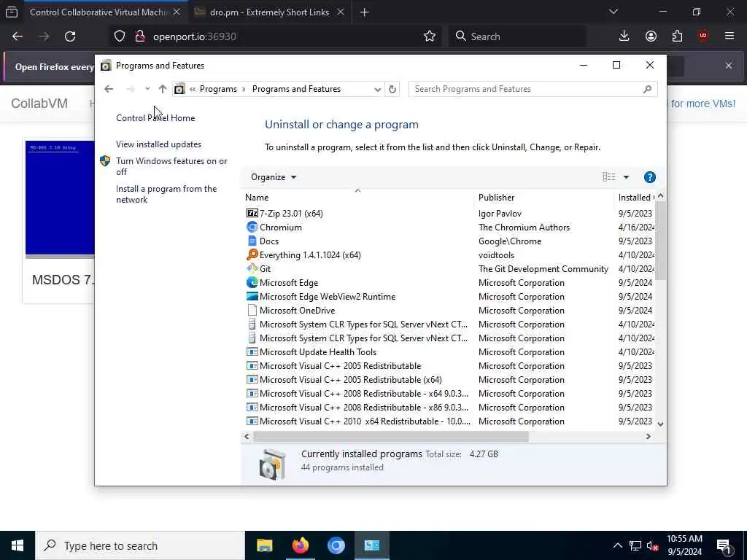Open the recent locations dropdown arrow
This screenshot has width=747, height=560.
(147, 89)
